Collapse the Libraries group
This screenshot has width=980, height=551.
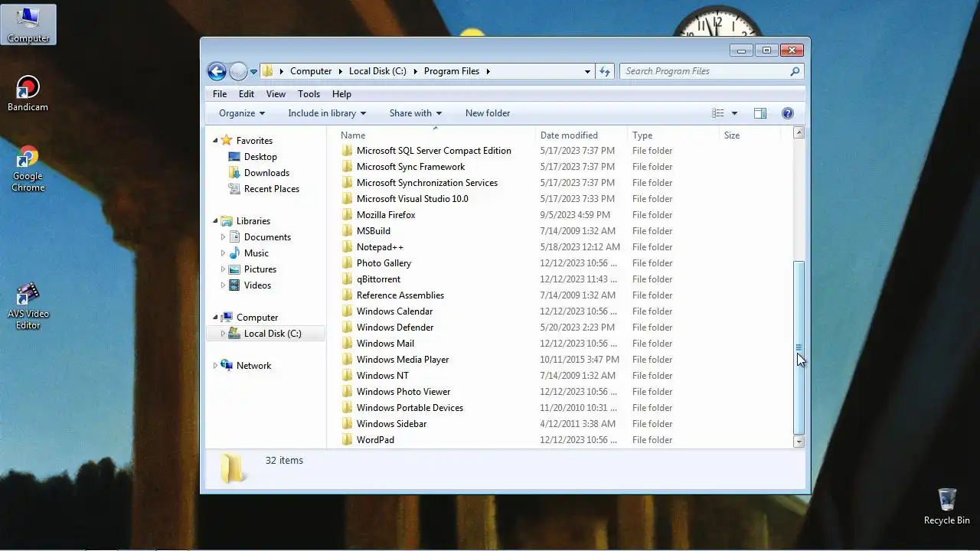tap(215, 221)
